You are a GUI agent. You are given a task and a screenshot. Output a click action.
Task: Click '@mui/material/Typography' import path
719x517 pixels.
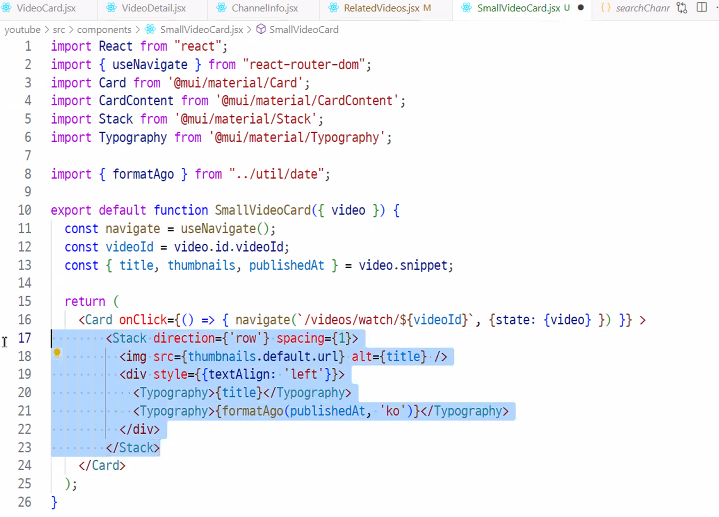297,138
